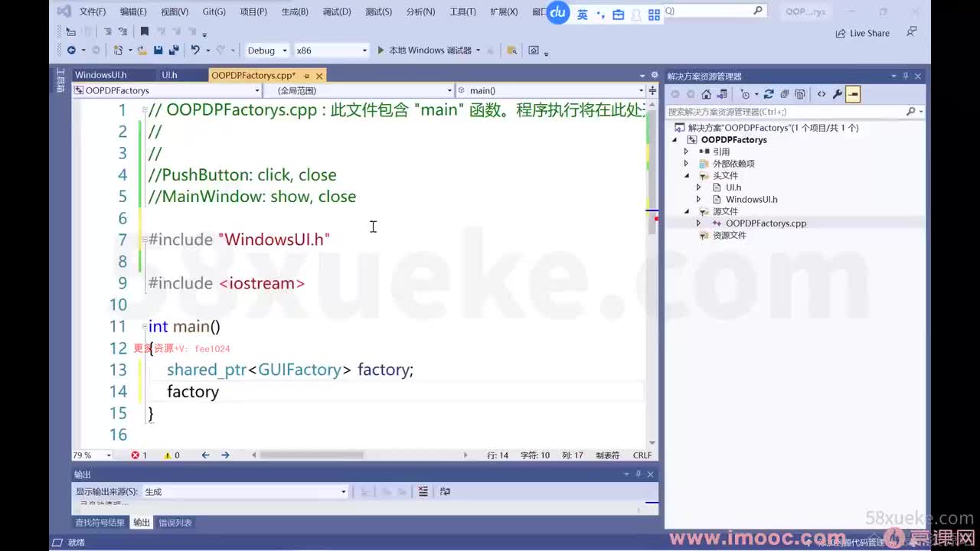Screen dimensions: 980x551
Task: Open Properties wrench icon in Solution Explorer
Action: [x=838, y=94]
